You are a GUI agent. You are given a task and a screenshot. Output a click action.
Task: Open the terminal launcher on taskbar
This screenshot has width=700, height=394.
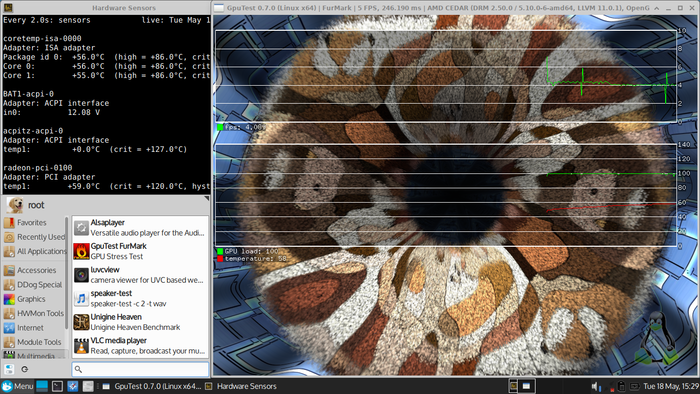(x=57, y=386)
